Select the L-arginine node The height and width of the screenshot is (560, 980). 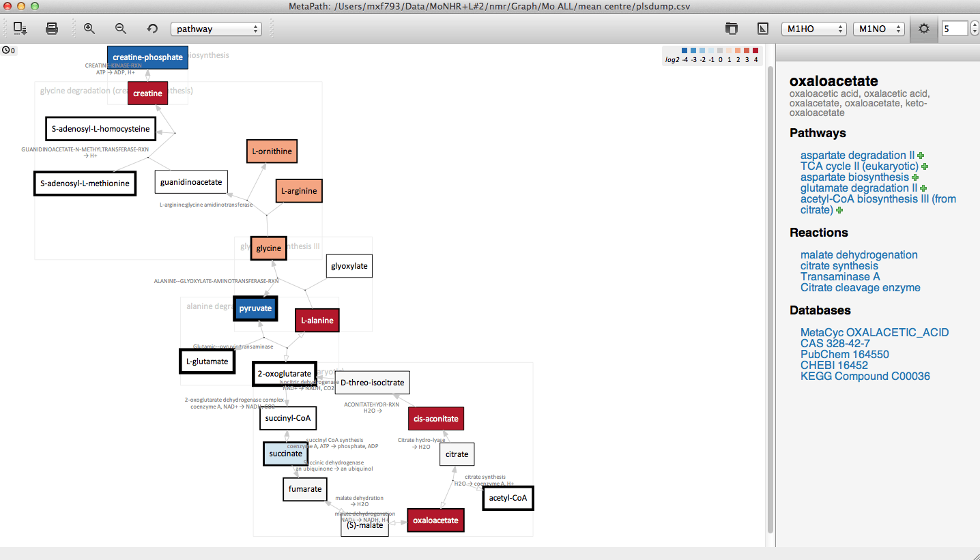[299, 191]
